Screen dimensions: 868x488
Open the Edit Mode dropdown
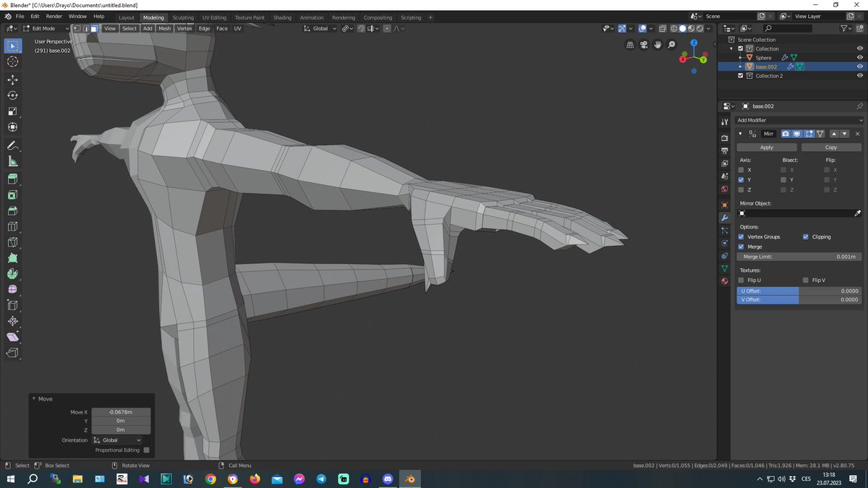click(x=46, y=28)
